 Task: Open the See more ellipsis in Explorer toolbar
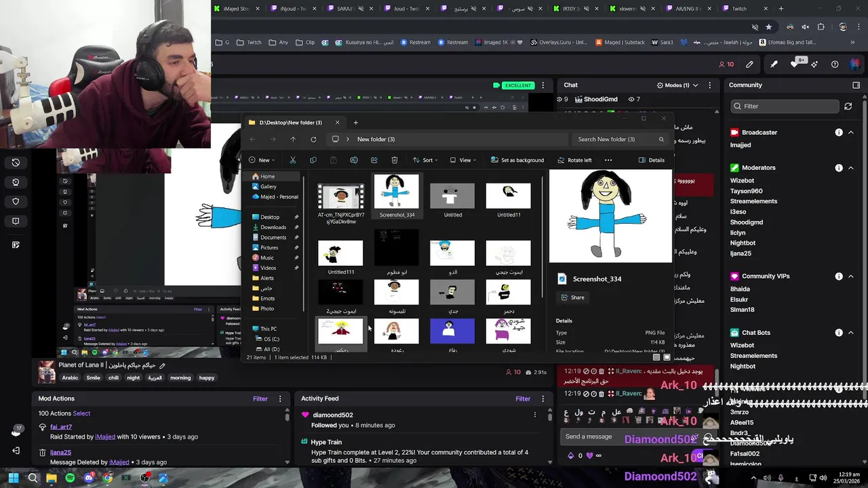pyautogui.click(x=608, y=160)
